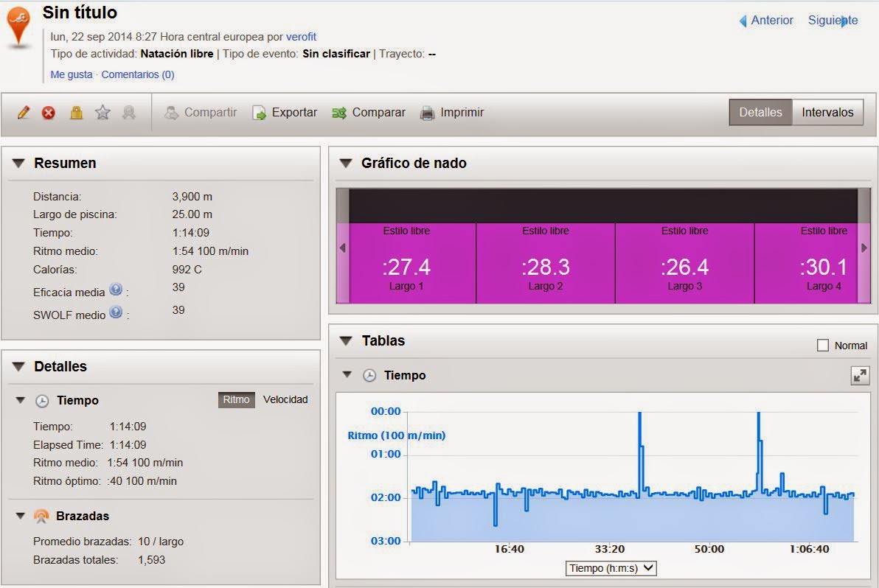
Task: Click the Natación libre activity type
Action: pyautogui.click(x=176, y=54)
